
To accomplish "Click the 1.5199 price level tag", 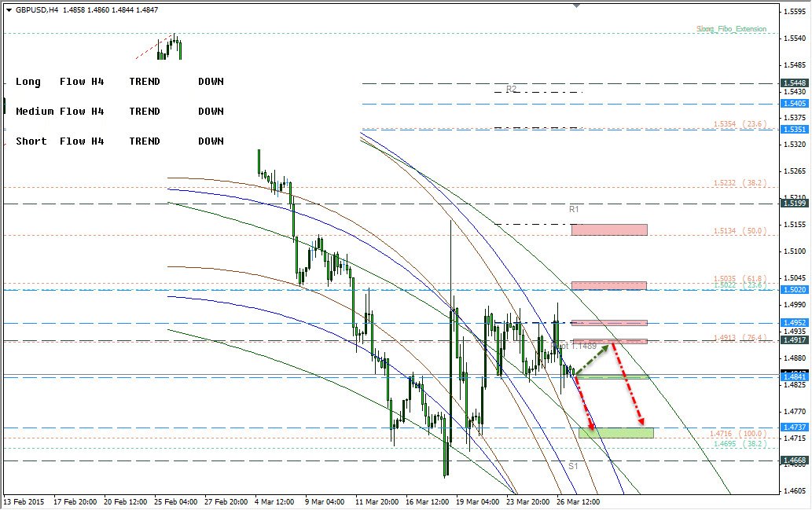I will click(795, 204).
